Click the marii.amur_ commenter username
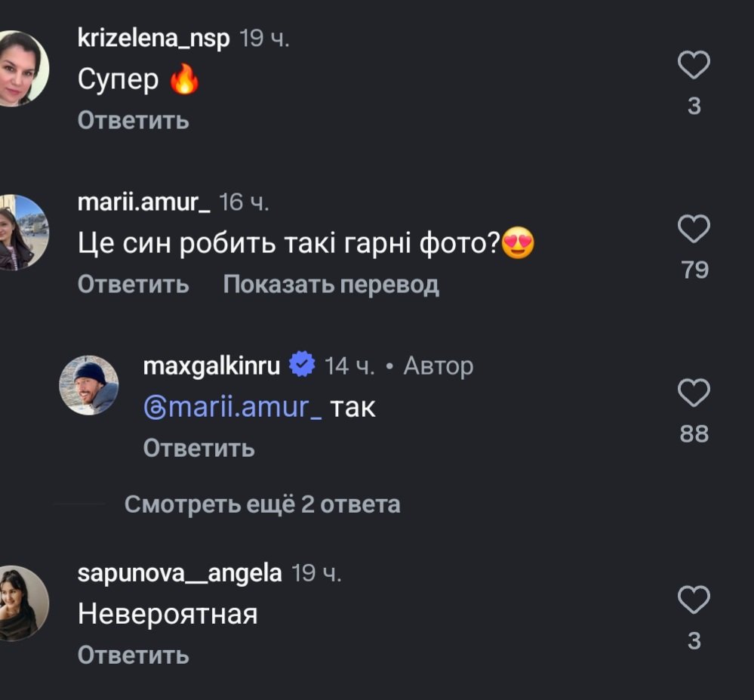 (143, 202)
